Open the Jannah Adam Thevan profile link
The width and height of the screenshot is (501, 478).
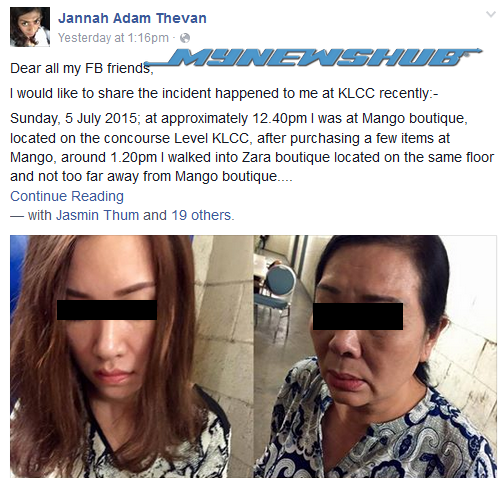click(132, 18)
